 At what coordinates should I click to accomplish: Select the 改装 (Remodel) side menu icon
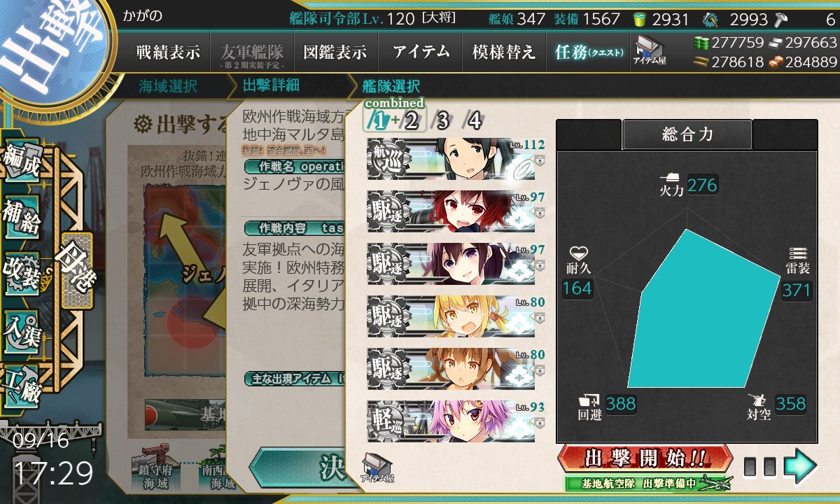tap(22, 272)
